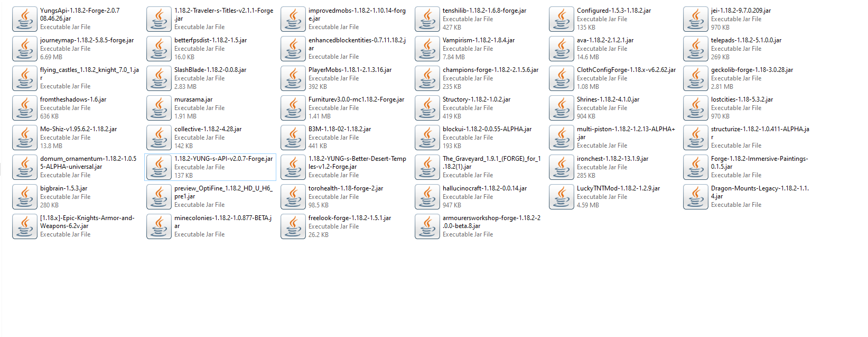Click the Shrines-1.18.2-4.1.0.jar name
Screen dimensions: 868x337
[608, 99]
